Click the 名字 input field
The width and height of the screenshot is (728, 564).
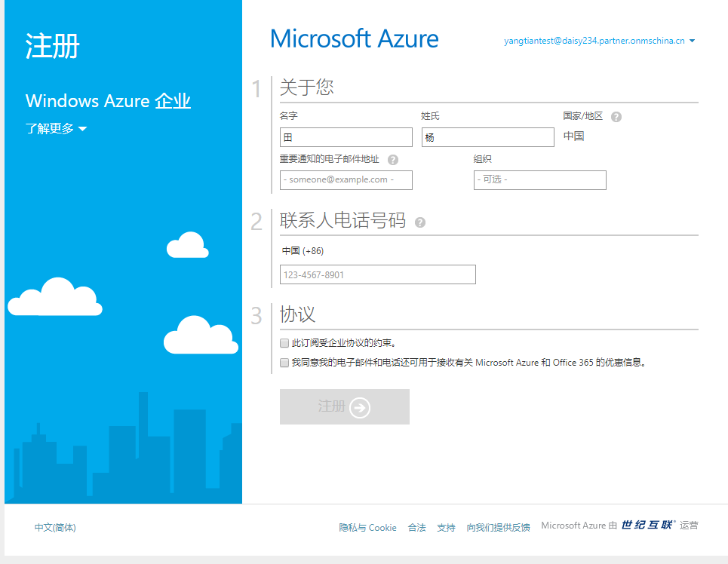pyautogui.click(x=346, y=137)
